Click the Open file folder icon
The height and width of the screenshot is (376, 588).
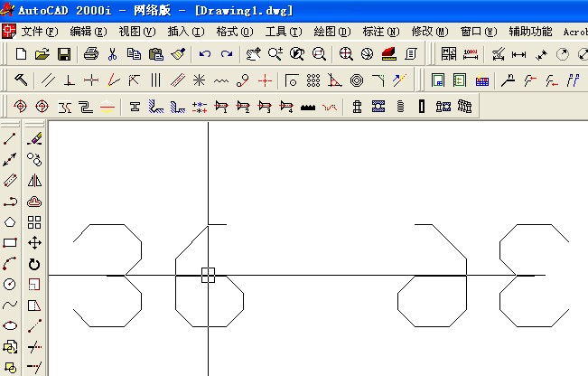(x=42, y=54)
